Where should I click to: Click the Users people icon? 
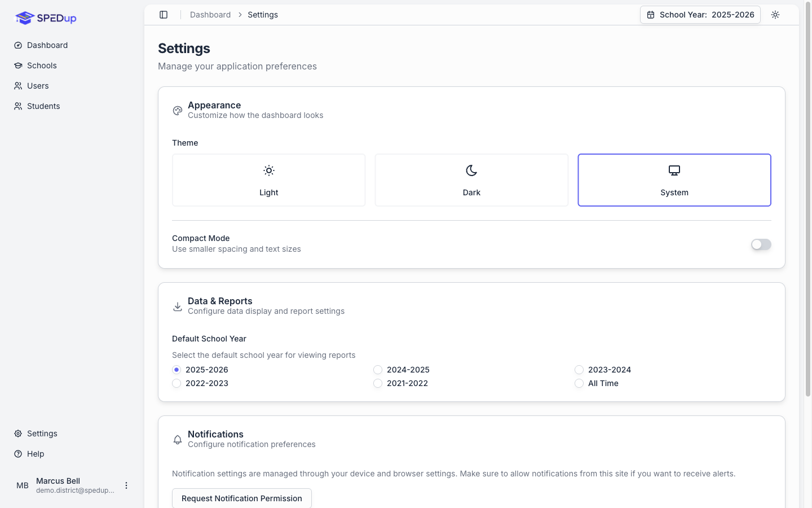(18, 86)
